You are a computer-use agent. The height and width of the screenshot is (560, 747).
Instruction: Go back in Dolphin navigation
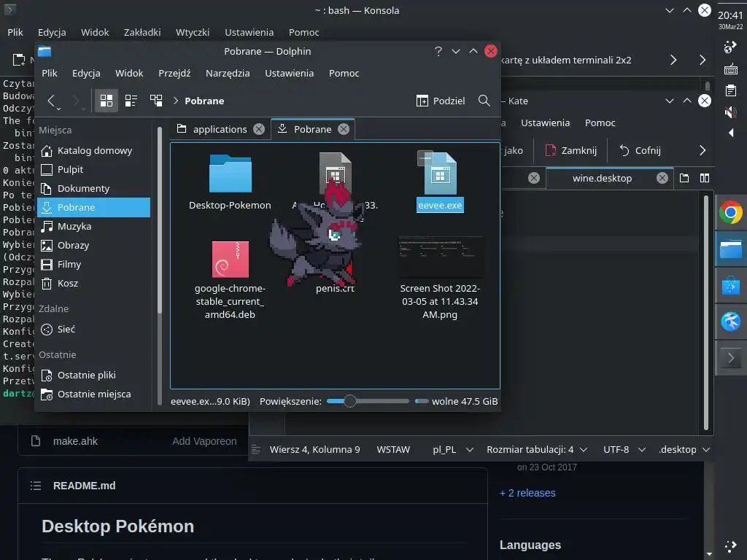point(52,101)
